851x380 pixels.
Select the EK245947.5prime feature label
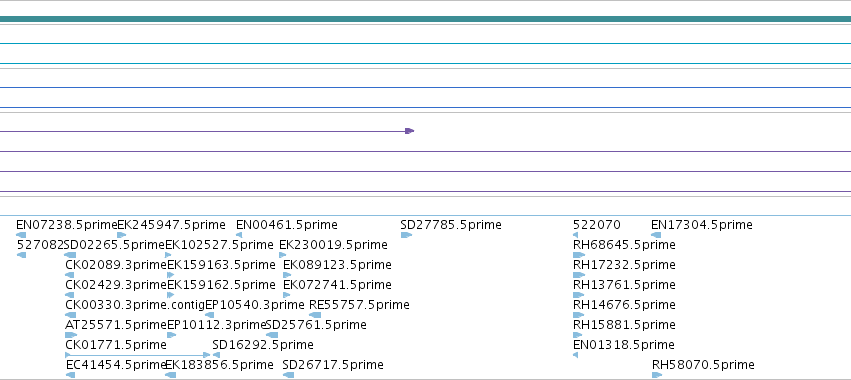click(x=172, y=225)
